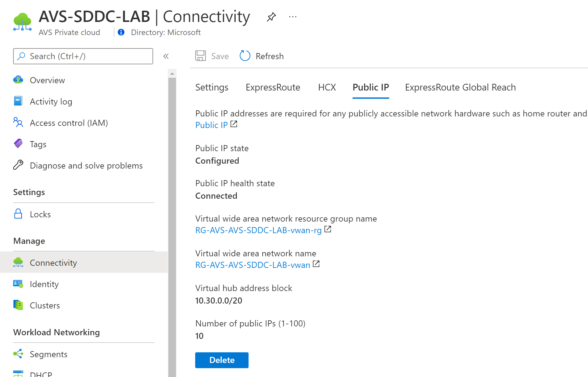588x377 pixels.
Task: Open Identity menu text
Action: click(44, 284)
